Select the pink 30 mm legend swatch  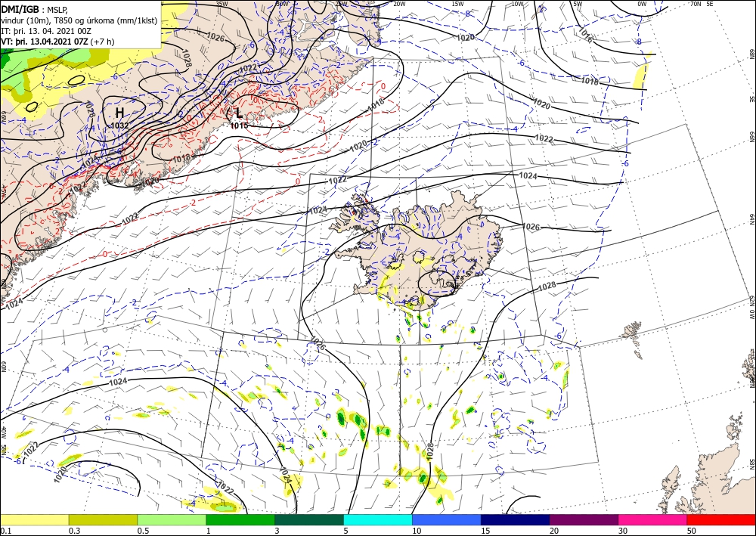coord(653,519)
